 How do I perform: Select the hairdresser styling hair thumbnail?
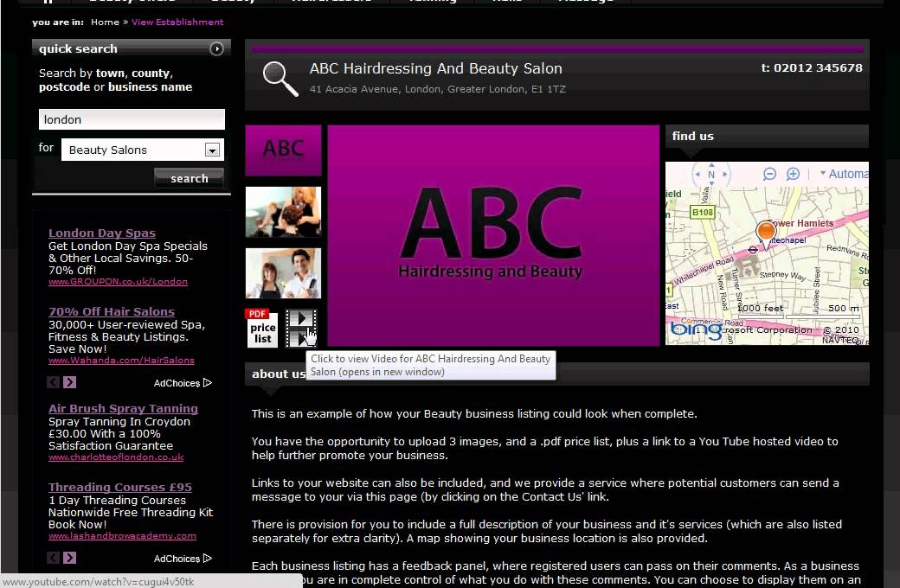coord(284,212)
